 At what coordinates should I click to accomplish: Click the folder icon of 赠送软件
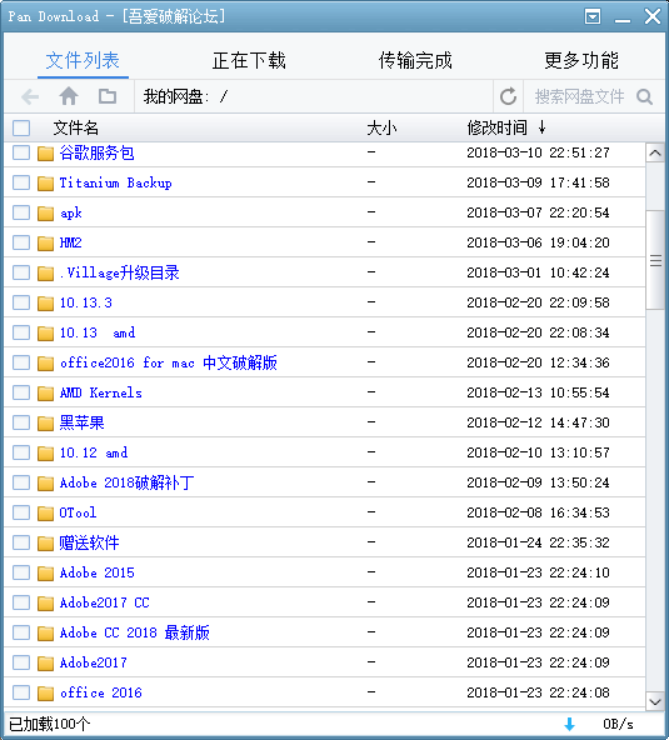click(x=45, y=543)
